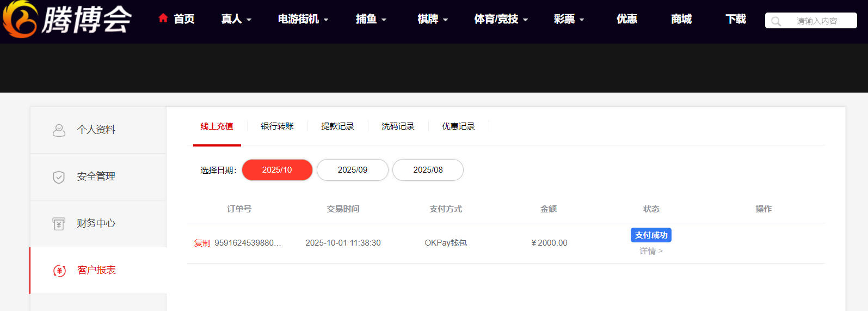868x311 pixels.
Task: Copy the order number with 复制
Action: 202,243
